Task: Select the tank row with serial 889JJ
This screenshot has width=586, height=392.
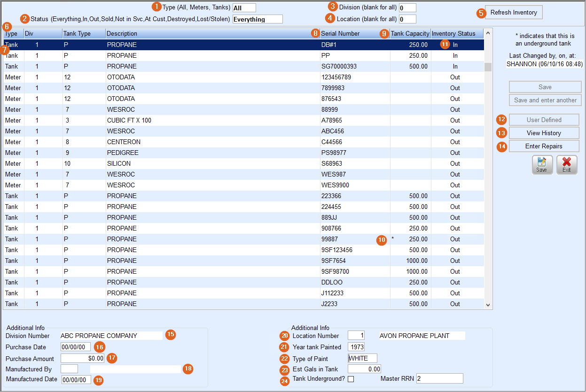Action: click(x=244, y=217)
